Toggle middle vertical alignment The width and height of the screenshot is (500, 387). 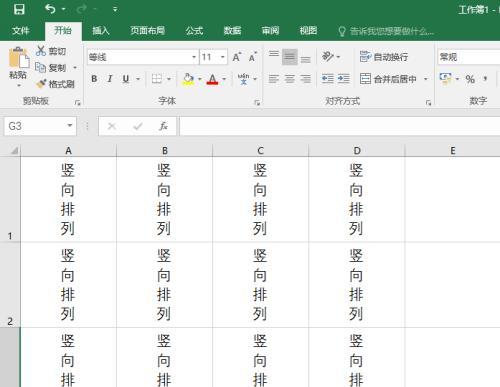tap(290, 57)
